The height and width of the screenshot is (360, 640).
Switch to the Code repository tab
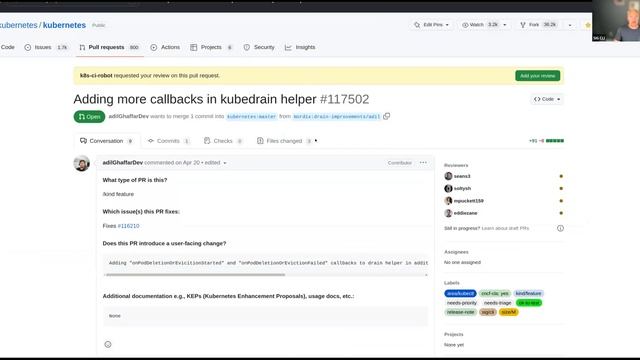pos(7,47)
